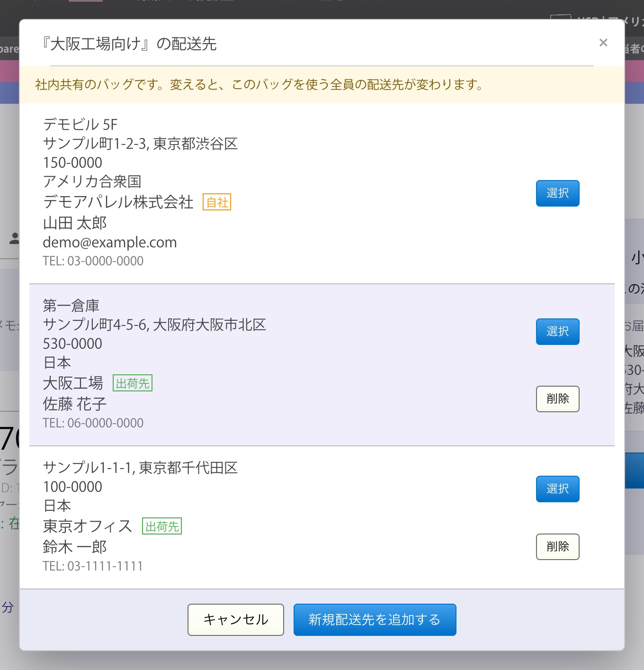
Task: Click the postal code 100-0000
Action: point(72,487)
